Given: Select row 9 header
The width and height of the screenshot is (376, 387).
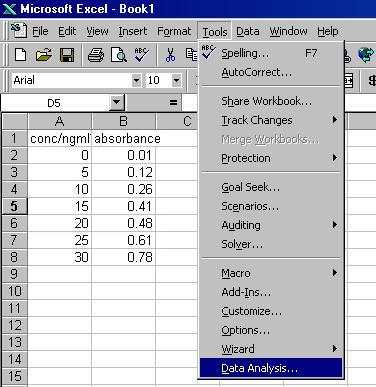Looking at the screenshot, I should pyautogui.click(x=14, y=274).
